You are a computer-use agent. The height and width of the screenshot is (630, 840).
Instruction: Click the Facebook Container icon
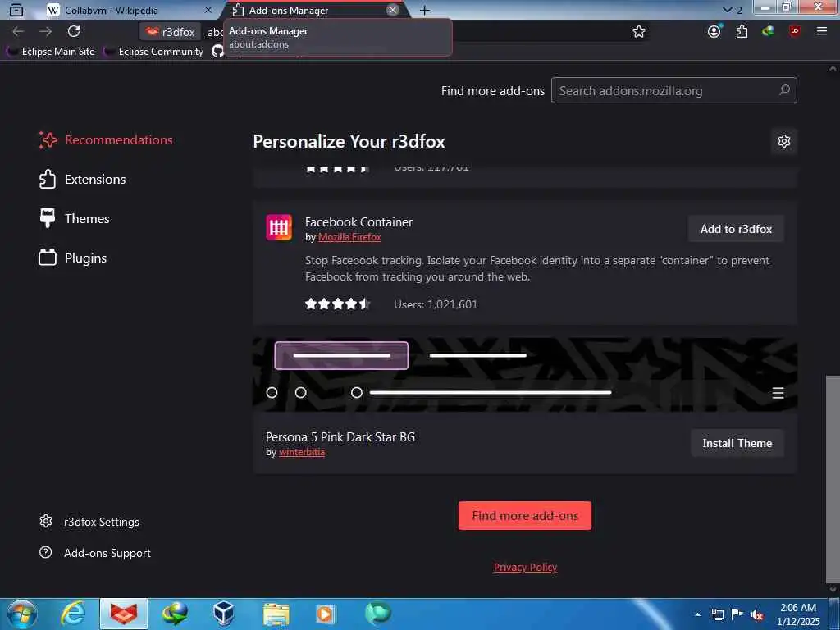pos(279,227)
